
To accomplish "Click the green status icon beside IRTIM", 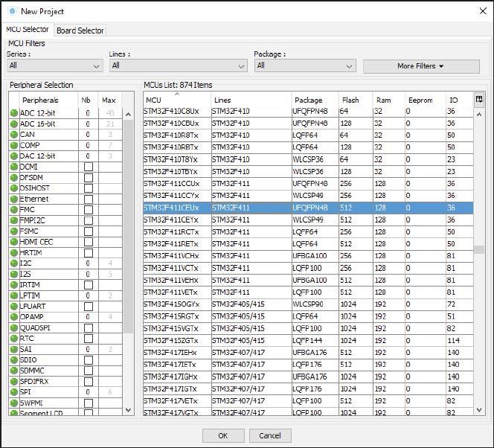I will click(x=14, y=285).
